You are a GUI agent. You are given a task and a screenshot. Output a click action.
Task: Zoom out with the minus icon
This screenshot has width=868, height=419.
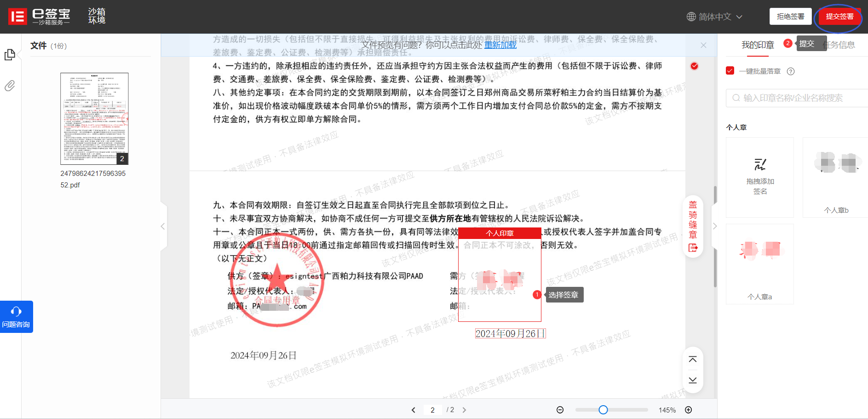pos(560,410)
